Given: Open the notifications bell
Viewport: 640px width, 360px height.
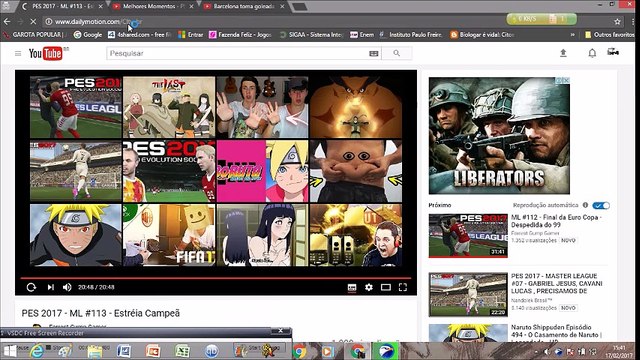Looking at the screenshot, I should click(592, 53).
